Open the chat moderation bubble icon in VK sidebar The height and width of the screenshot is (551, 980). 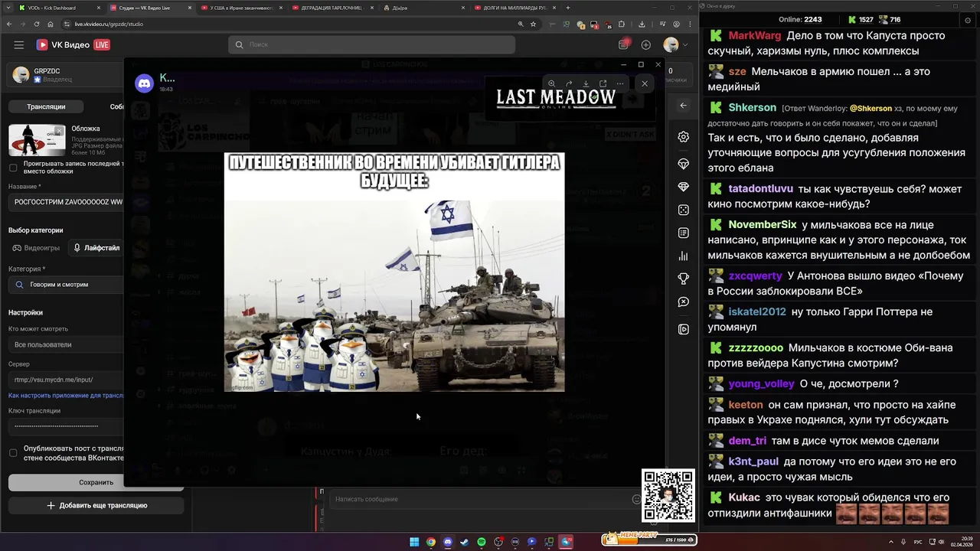click(x=684, y=302)
